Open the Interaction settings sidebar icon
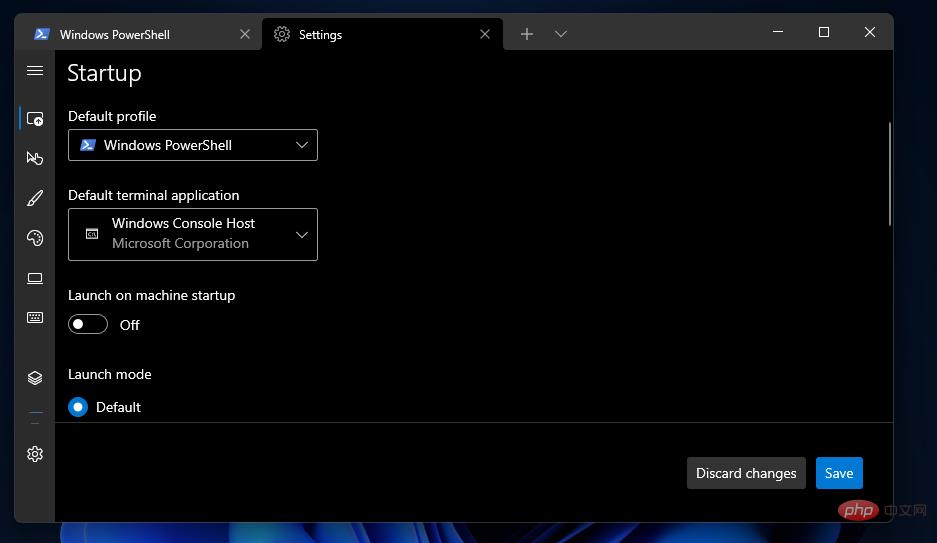The image size is (937, 543). (x=35, y=158)
